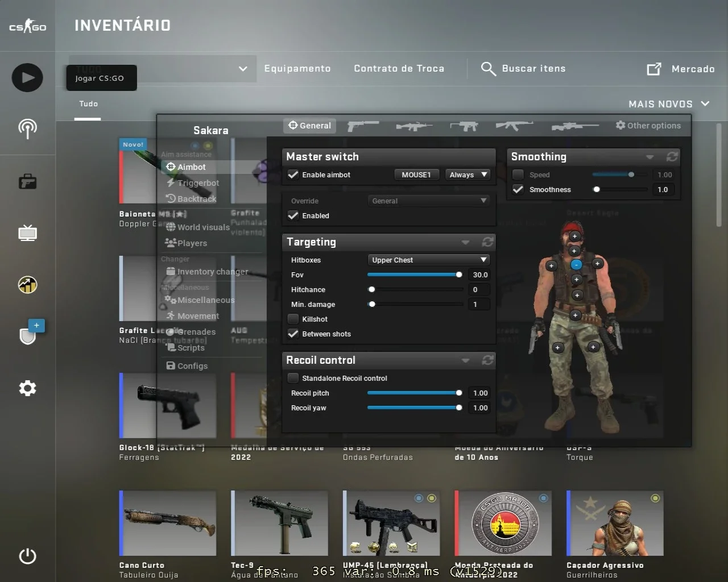
Task: Open the stats chart sidebar icon
Action: (x=27, y=284)
